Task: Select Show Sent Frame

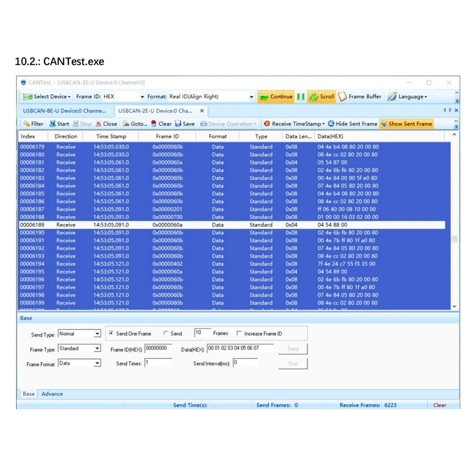Action: point(406,124)
